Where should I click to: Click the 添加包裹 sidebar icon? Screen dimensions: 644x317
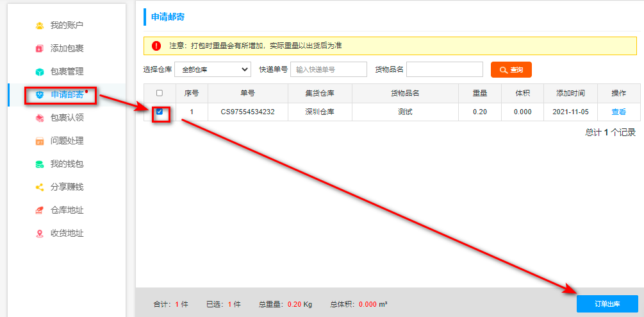tap(40, 49)
